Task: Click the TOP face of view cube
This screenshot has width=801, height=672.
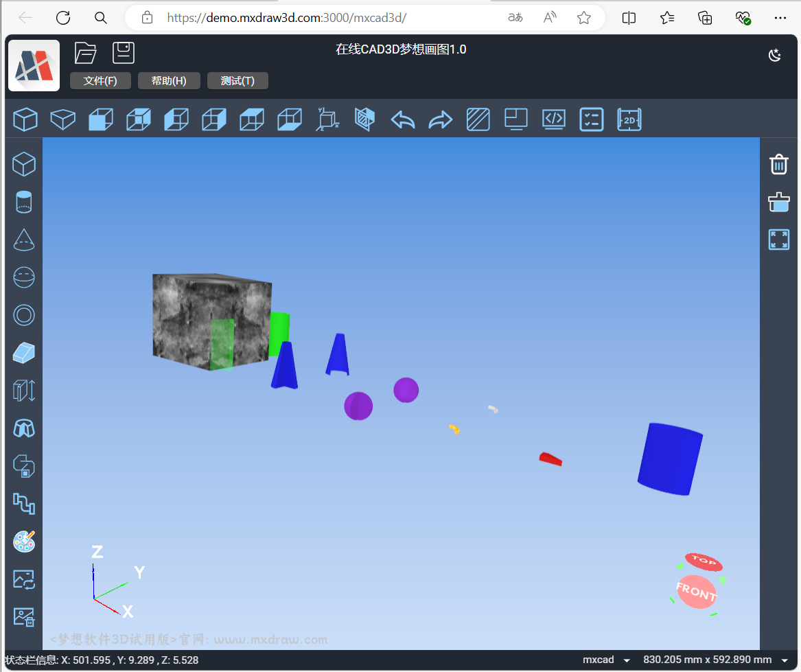Action: (x=704, y=561)
